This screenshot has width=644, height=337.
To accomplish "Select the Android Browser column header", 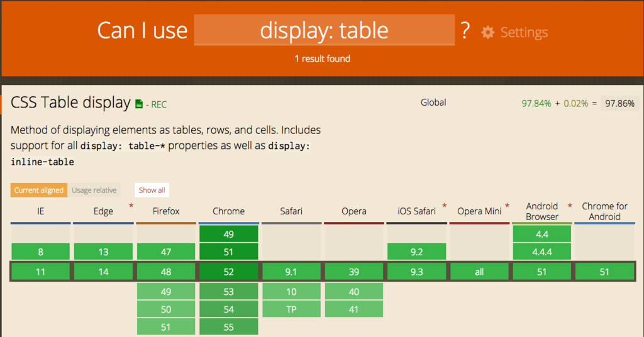I will 541,211.
